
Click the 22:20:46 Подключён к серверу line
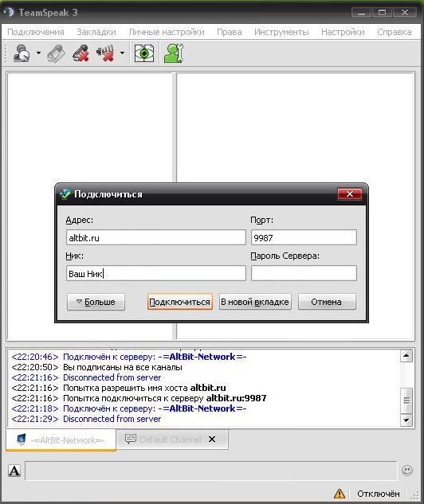pyautogui.click(x=129, y=357)
